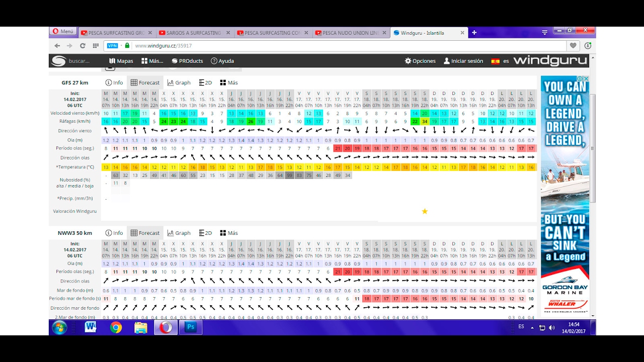Image resolution: width=644 pixels, height=362 pixels.
Task: Toggle the VPN badge in address bar
Action: point(113,46)
